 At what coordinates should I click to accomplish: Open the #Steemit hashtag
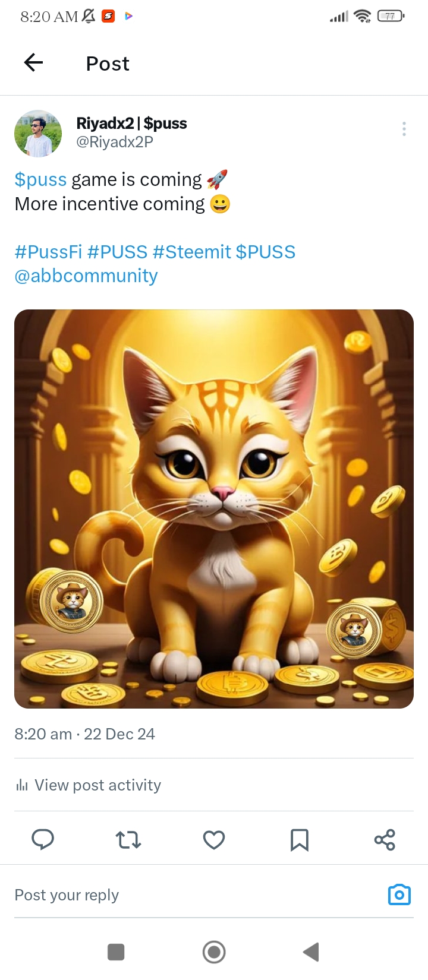tap(191, 252)
